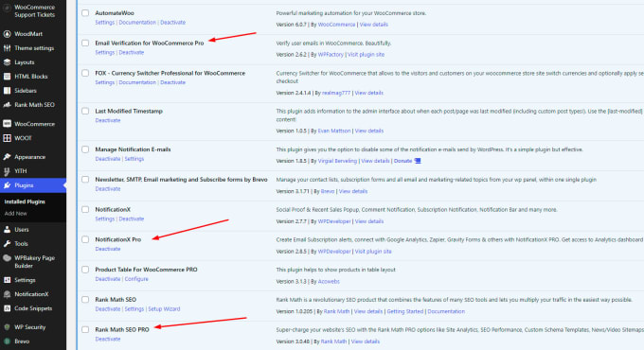Click the Donate link

click(402, 161)
